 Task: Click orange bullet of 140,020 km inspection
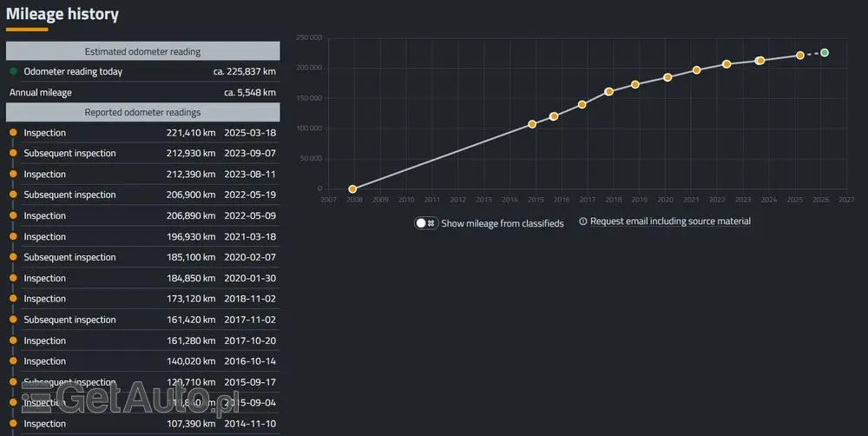coord(13,361)
